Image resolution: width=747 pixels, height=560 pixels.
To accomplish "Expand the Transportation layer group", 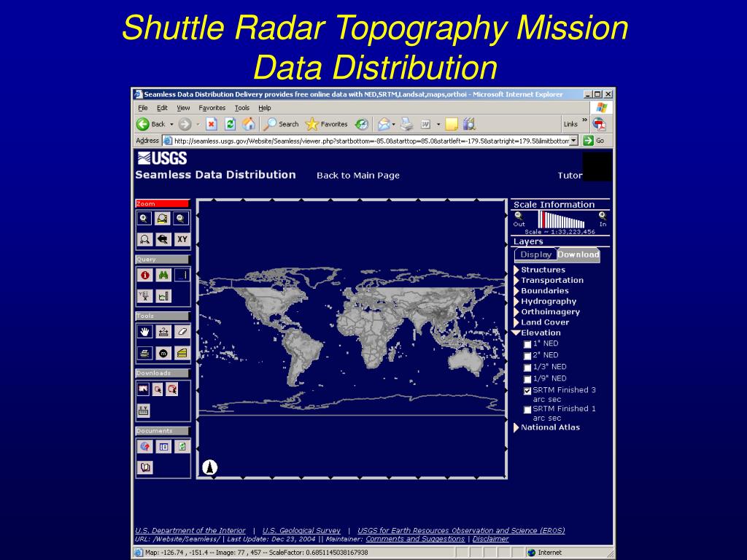I will coord(516,280).
